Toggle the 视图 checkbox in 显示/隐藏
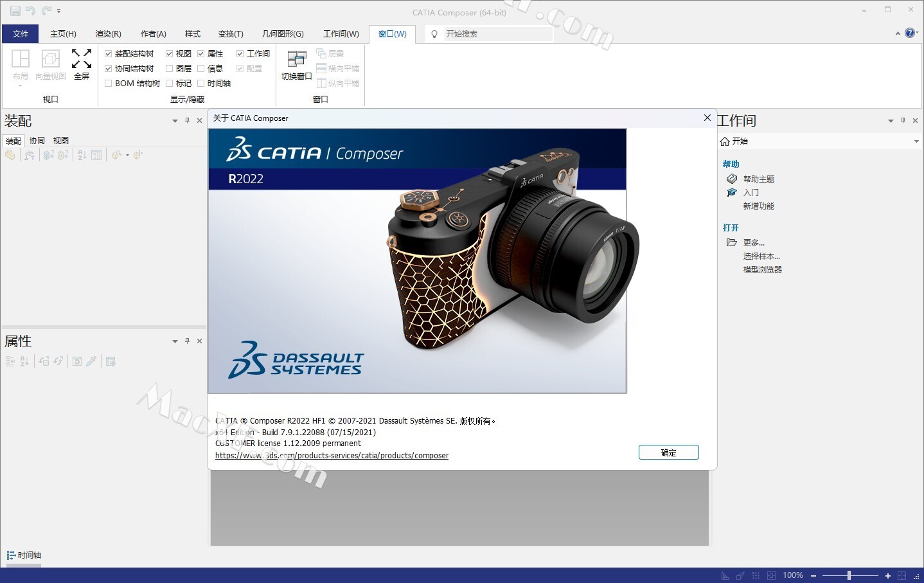This screenshot has height=583, width=924. click(169, 54)
